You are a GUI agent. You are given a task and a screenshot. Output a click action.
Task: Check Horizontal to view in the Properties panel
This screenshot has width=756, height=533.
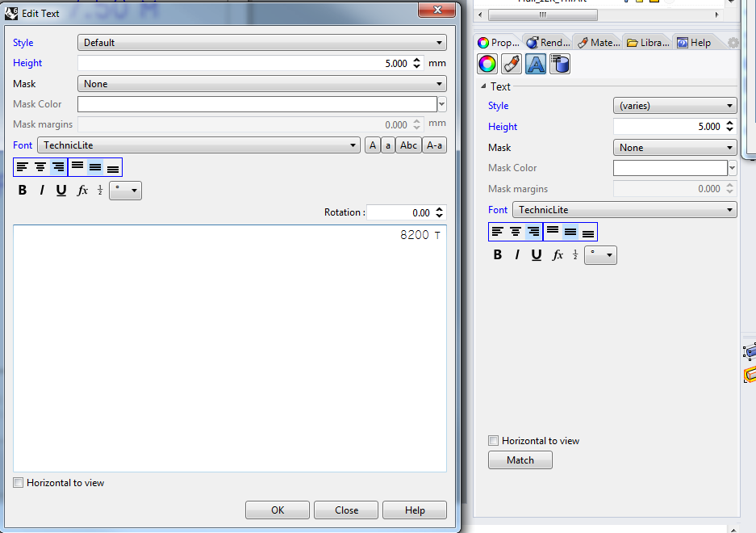(x=493, y=440)
